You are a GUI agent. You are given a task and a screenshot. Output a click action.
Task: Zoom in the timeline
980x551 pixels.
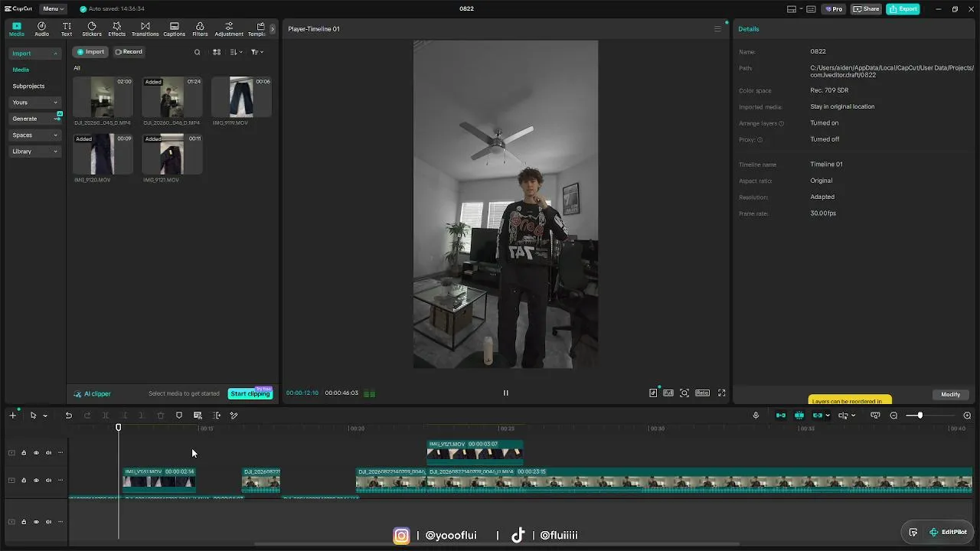[967, 416]
